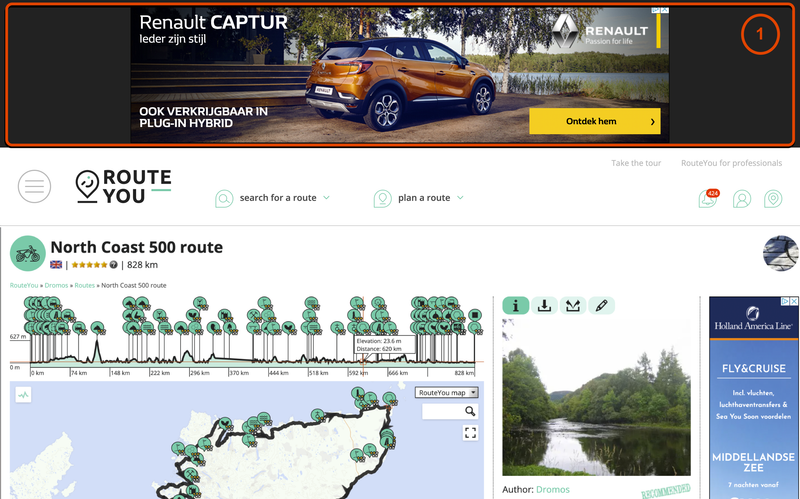Screen dimensions: 800x499
Task: Go to the RouteYou logo homepage
Action: point(123,186)
